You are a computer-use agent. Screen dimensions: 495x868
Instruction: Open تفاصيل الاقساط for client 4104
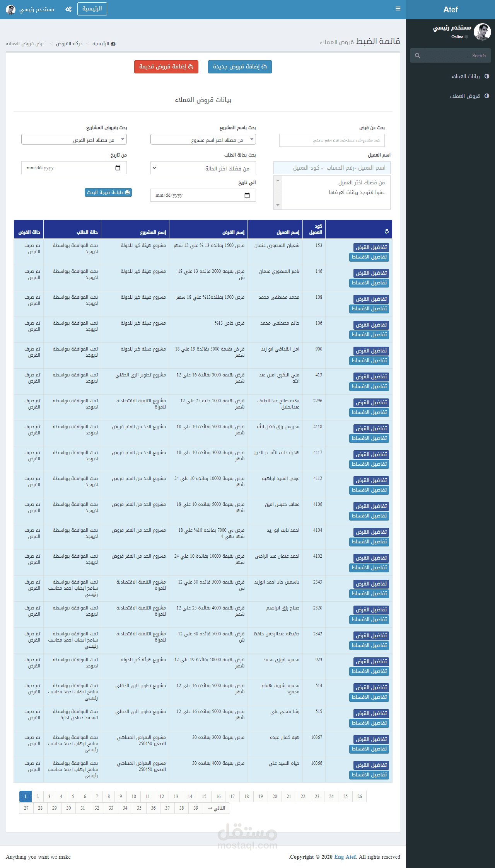click(x=369, y=542)
